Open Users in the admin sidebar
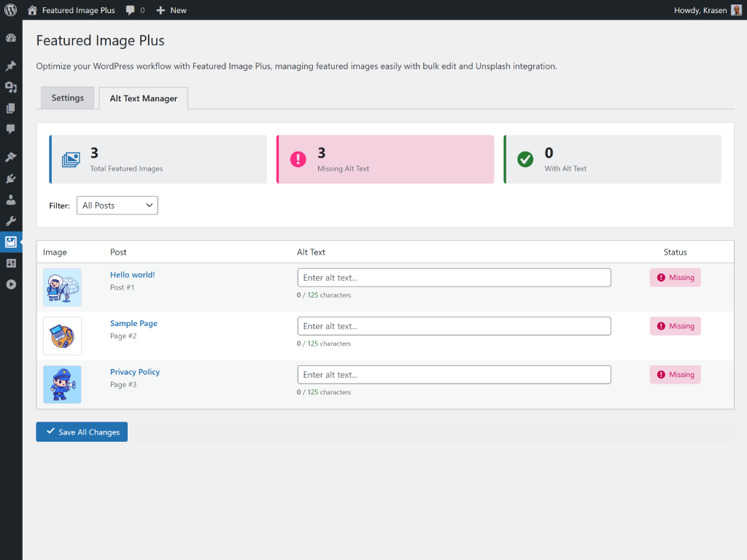This screenshot has width=747, height=560. tap(11, 200)
